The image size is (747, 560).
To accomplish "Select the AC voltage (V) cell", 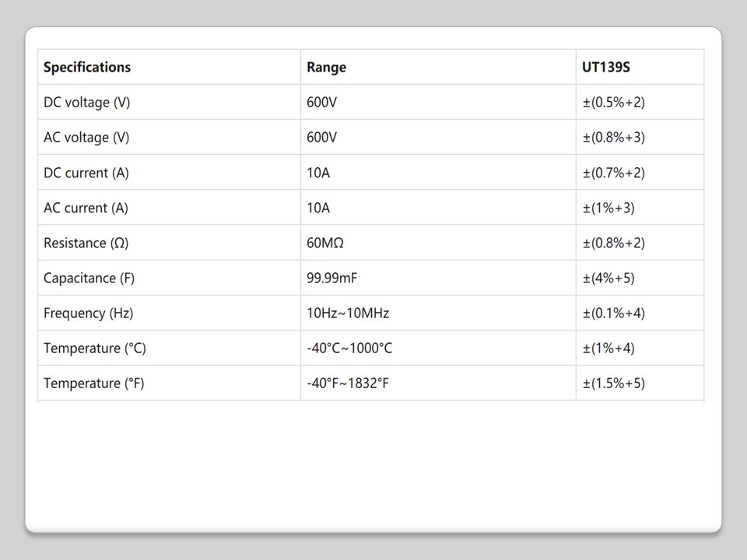I will point(86,138).
